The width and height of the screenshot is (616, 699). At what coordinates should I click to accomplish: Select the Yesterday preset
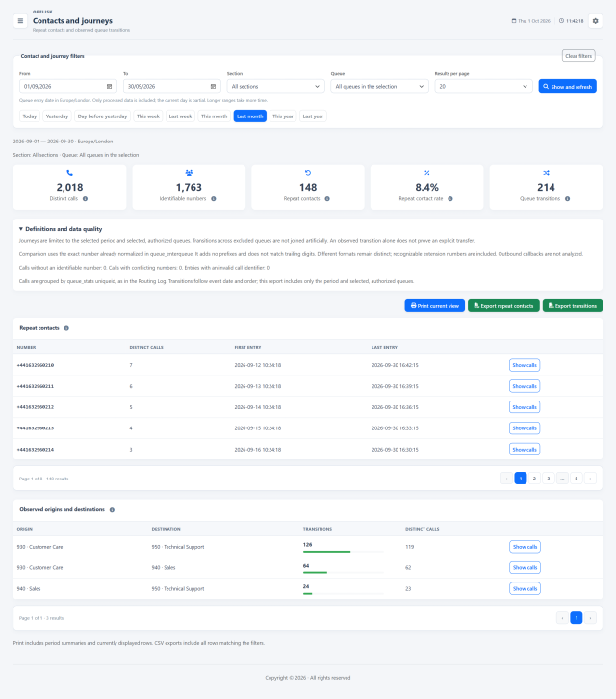point(57,116)
